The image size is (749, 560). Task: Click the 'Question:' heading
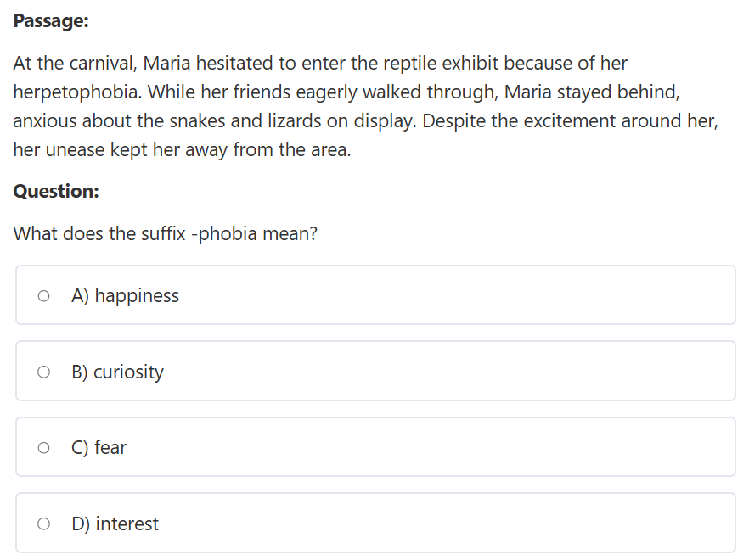coord(56,192)
